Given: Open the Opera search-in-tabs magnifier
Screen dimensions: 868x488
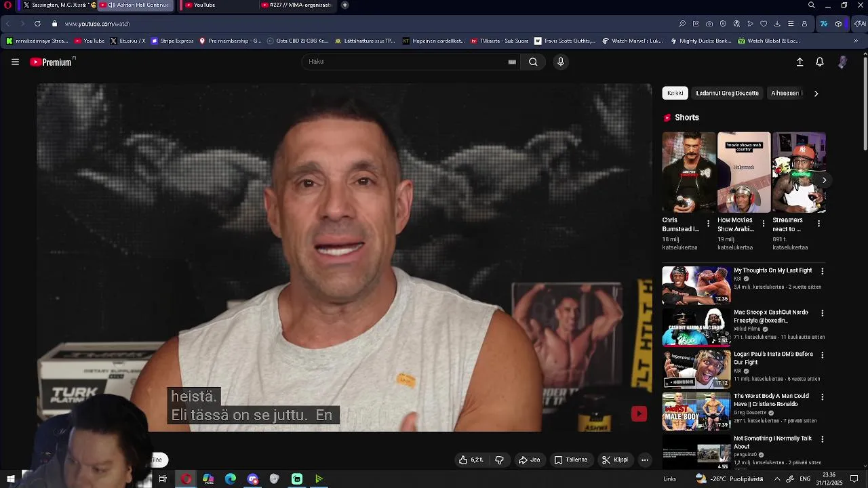Looking at the screenshot, I should (812, 5).
